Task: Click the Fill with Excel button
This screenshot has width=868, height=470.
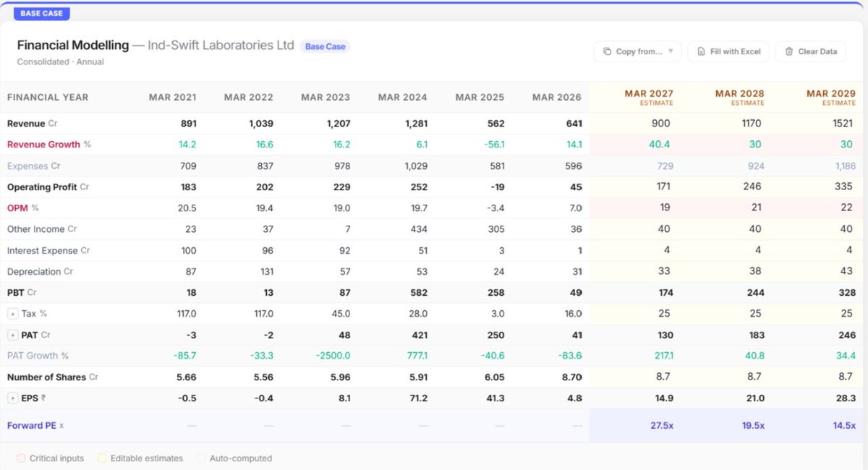Action: [728, 51]
